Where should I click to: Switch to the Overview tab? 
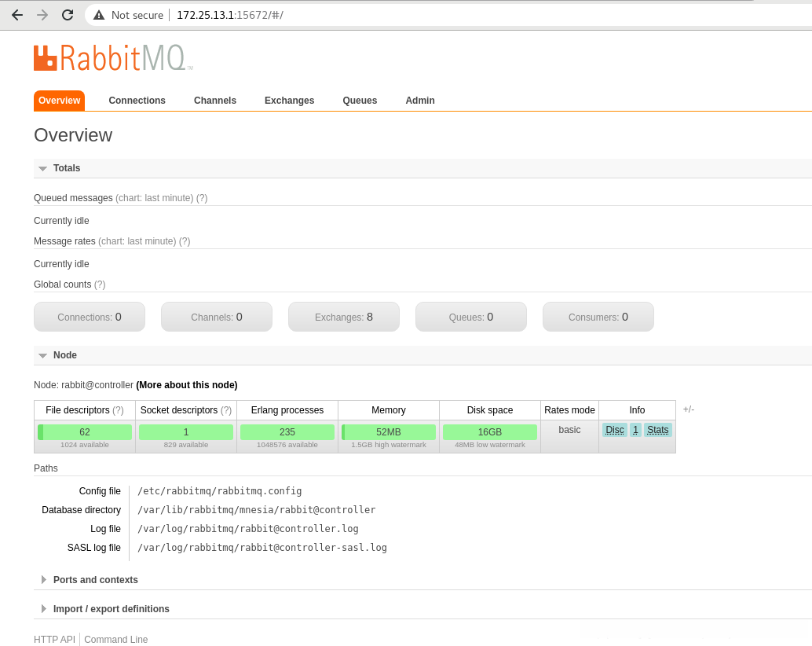(x=59, y=101)
